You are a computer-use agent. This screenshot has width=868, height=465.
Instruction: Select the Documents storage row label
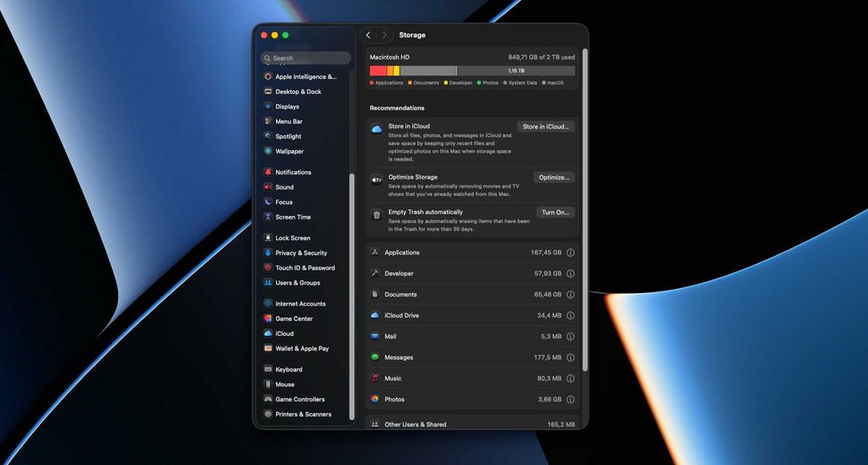(x=401, y=295)
